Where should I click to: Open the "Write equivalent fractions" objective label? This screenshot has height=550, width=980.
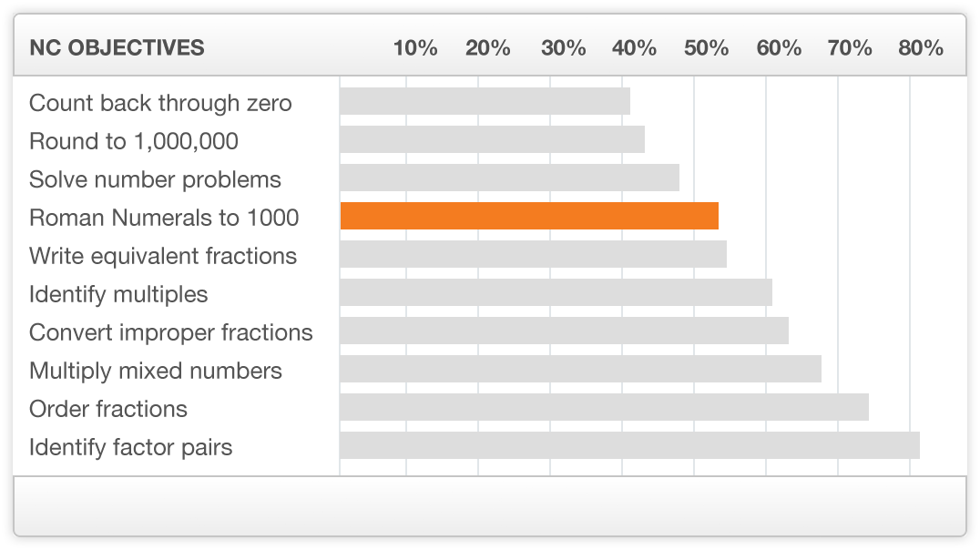click(x=163, y=256)
